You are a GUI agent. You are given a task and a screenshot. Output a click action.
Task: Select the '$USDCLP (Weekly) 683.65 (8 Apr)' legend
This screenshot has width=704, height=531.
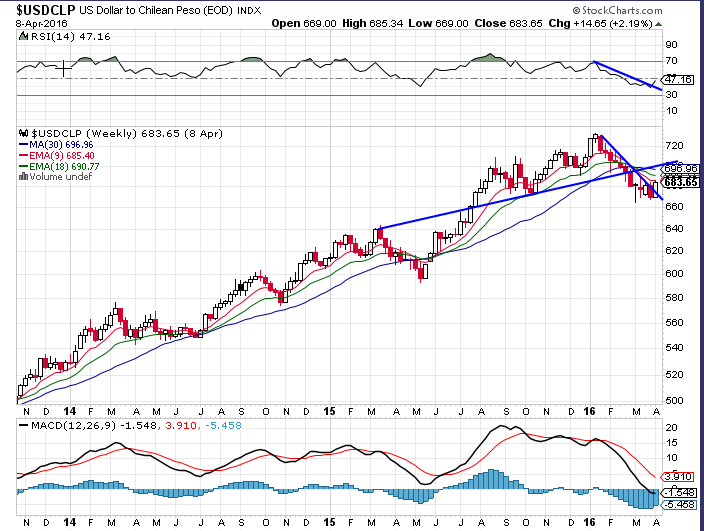click(x=127, y=133)
